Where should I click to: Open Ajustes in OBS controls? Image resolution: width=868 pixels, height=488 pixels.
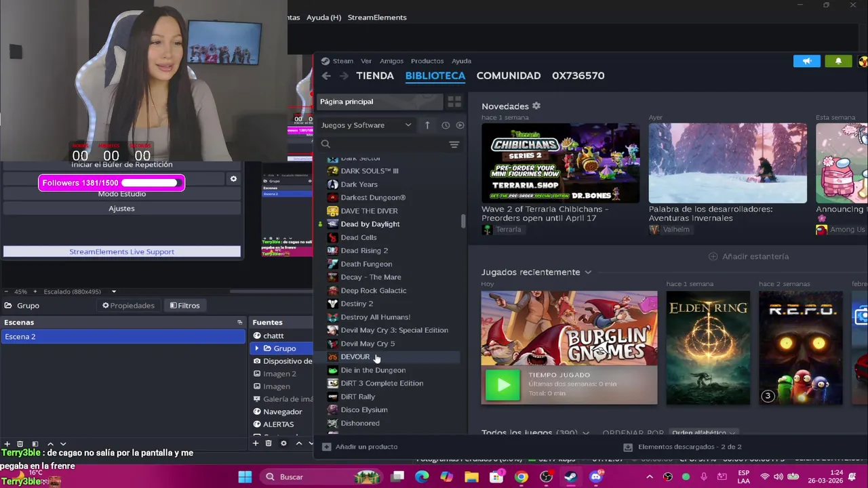[122, 209]
